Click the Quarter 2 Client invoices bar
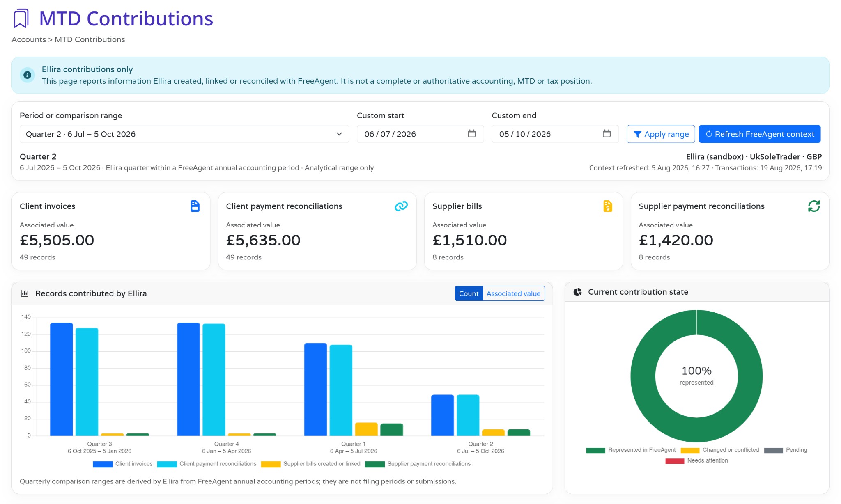The height and width of the screenshot is (504, 841). click(443, 415)
